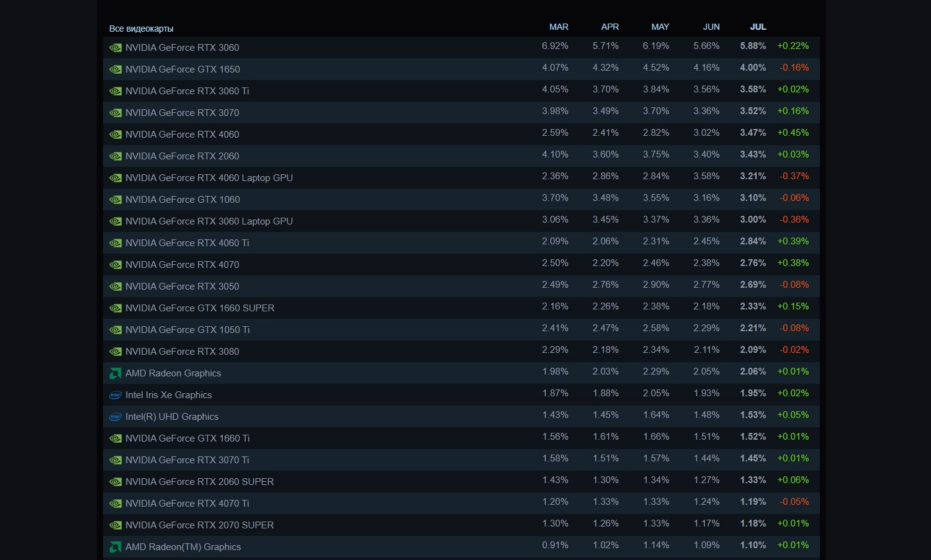
Task: Click the AMD logo beside Radeon(TM) Graphics
Action: click(x=115, y=547)
